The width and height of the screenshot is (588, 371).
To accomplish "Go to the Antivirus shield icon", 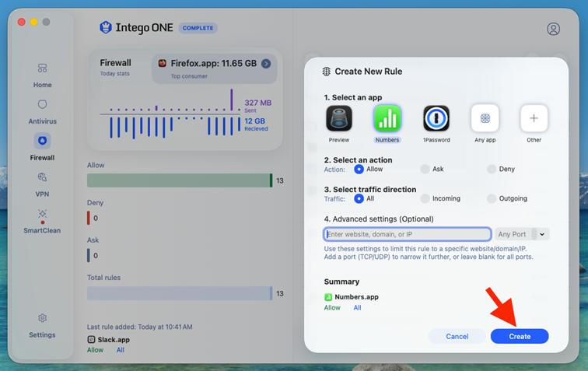I will 42,104.
